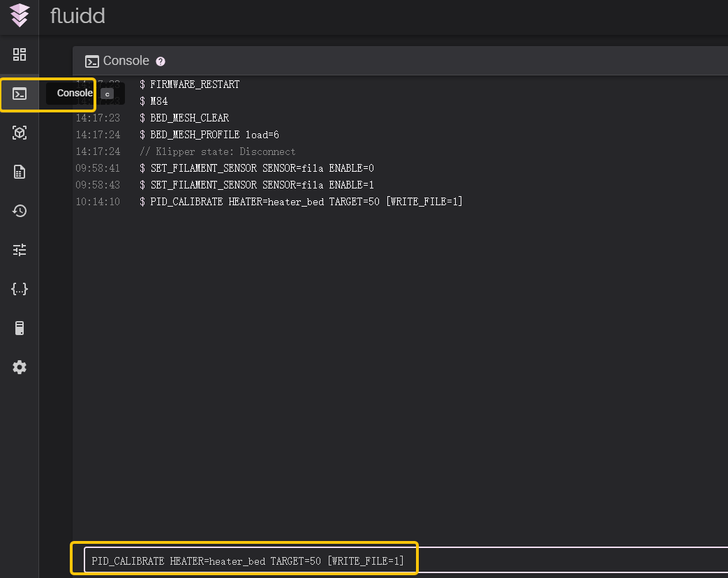Click the M84 command in console log
Screen dimensions: 728x578
click(x=158, y=101)
